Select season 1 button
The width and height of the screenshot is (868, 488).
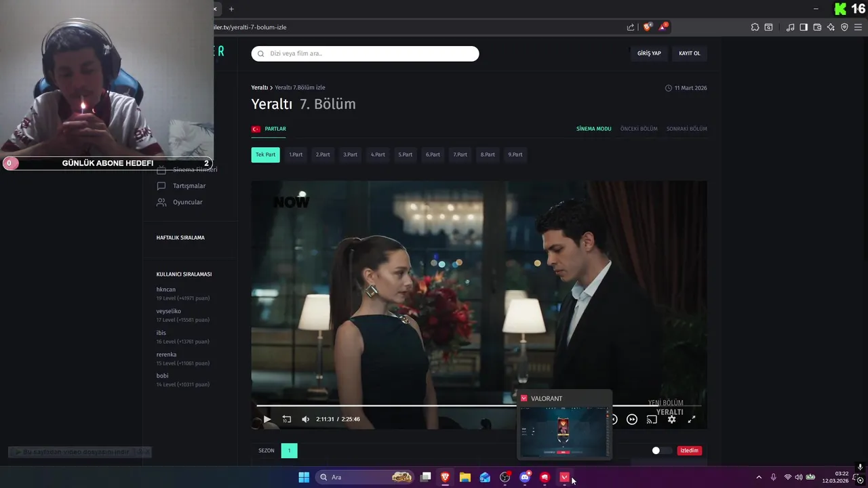289,451
